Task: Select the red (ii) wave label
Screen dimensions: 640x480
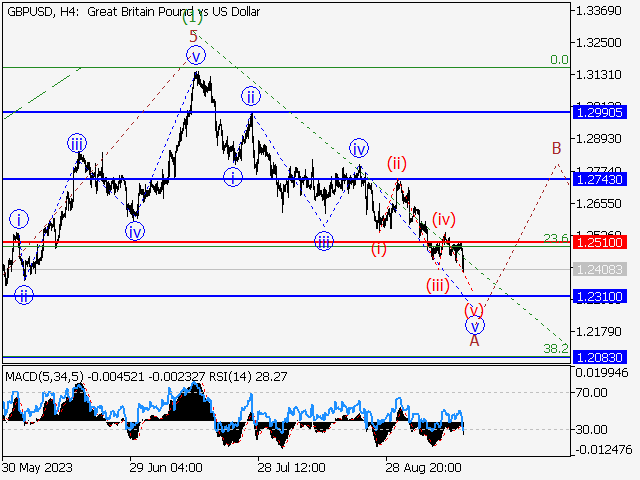Action: point(397,164)
